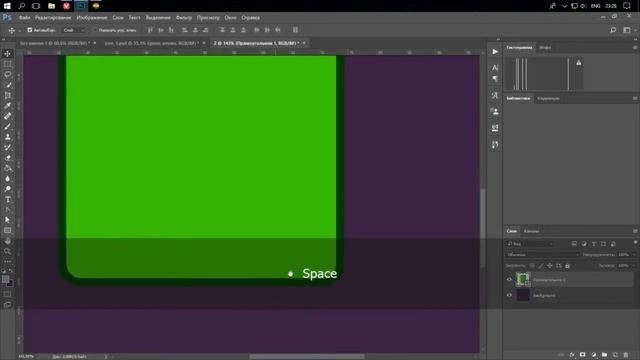Image resolution: width=640 pixels, height=360 pixels.
Task: Select the Dodge tool
Action: click(7, 189)
